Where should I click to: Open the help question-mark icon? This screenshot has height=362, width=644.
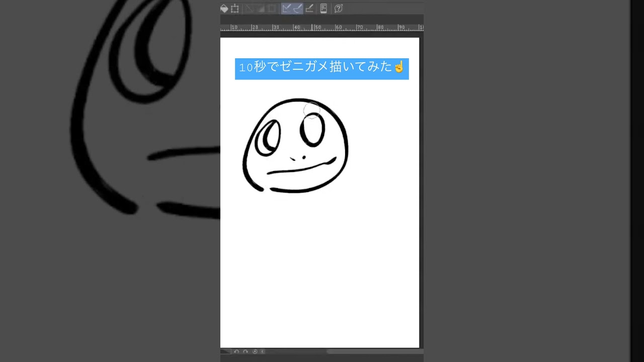[339, 9]
